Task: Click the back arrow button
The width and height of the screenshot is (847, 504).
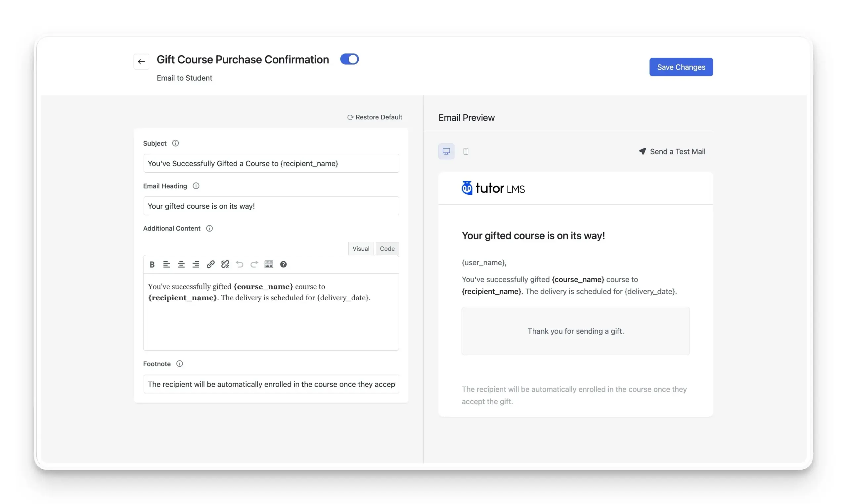Action: (141, 62)
